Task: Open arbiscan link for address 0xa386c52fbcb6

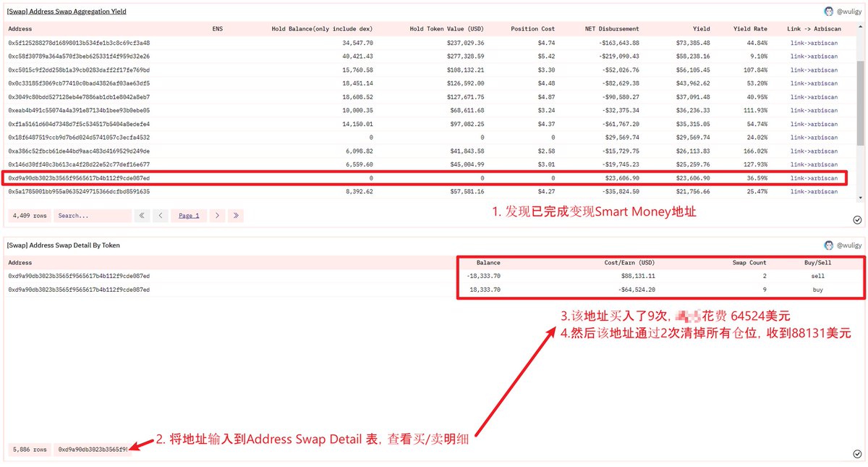Action: click(814, 151)
